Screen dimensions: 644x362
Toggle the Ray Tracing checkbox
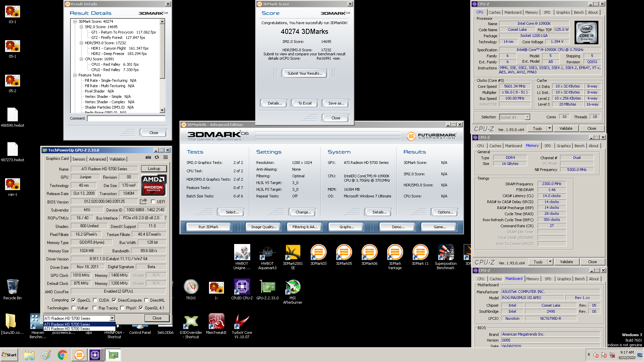95,308
